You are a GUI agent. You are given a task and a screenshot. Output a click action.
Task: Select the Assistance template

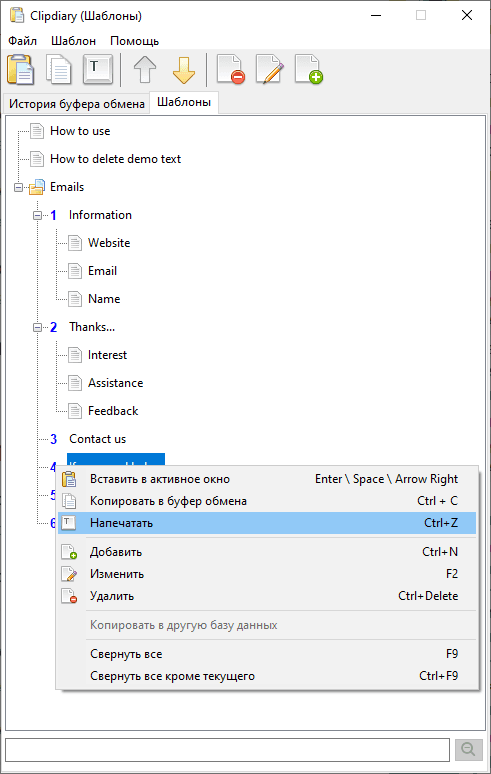(x=115, y=383)
